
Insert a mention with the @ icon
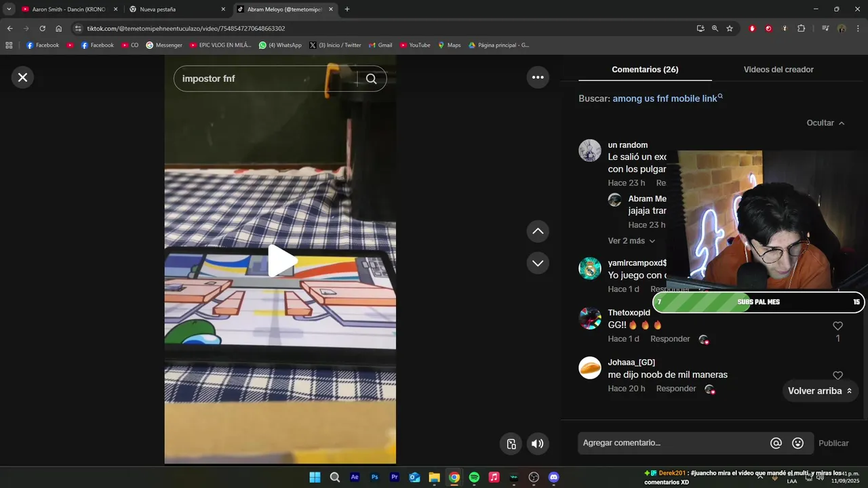776,443
